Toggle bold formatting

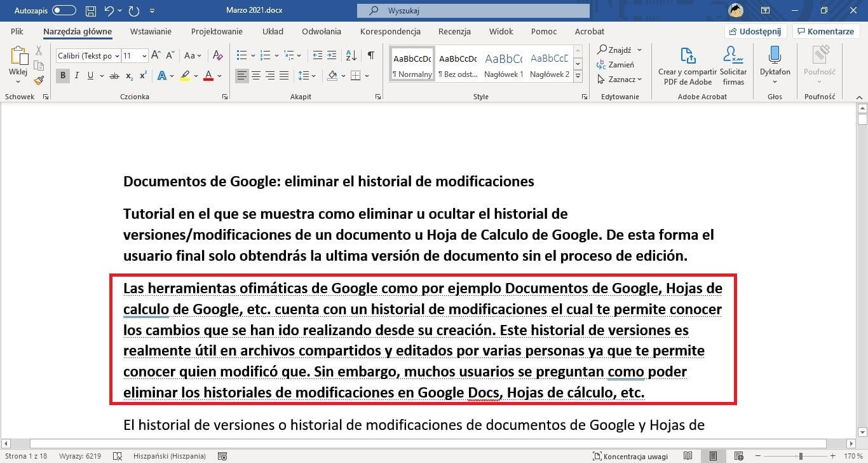(x=62, y=76)
